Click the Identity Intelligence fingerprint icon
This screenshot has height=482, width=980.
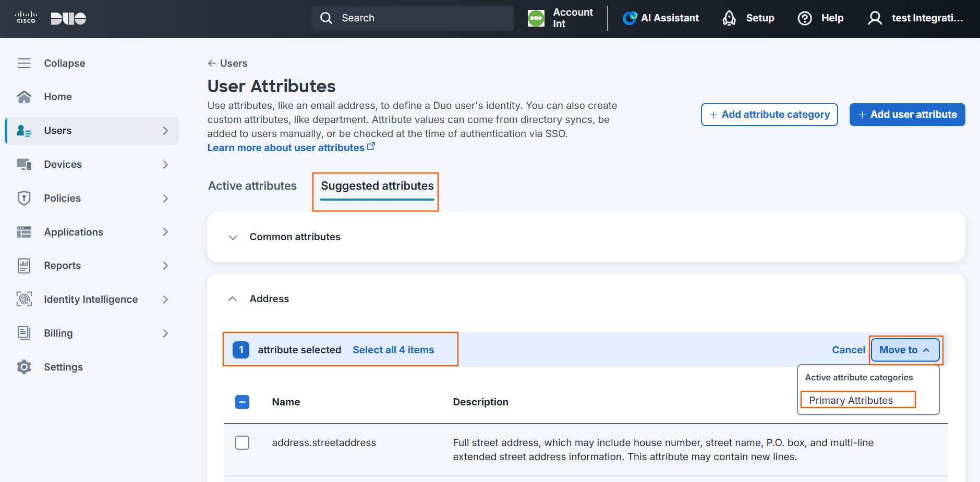point(24,299)
